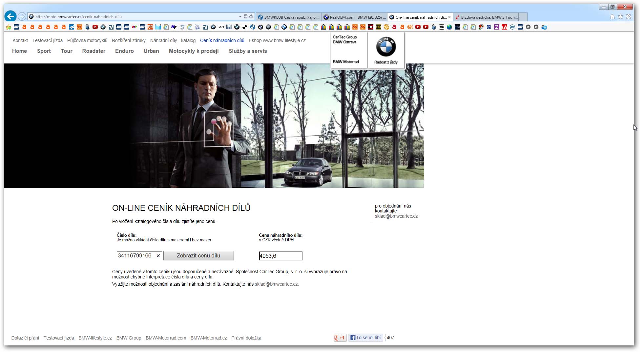Open the ladybug bookmark icon
Screen dimensions: 644x352
(481, 27)
